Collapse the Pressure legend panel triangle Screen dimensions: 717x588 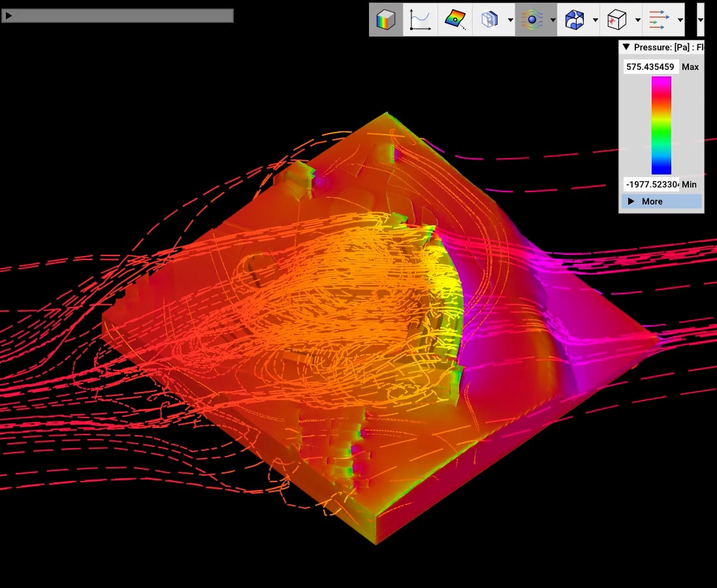pos(626,47)
